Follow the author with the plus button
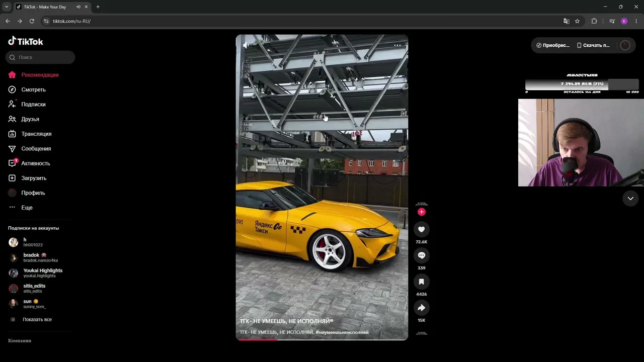Image resolution: width=644 pixels, height=362 pixels. tap(422, 212)
